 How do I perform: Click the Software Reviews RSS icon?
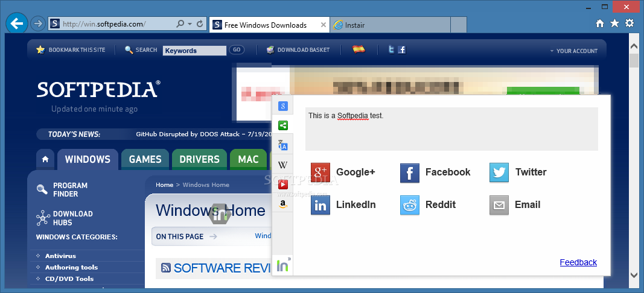[166, 268]
